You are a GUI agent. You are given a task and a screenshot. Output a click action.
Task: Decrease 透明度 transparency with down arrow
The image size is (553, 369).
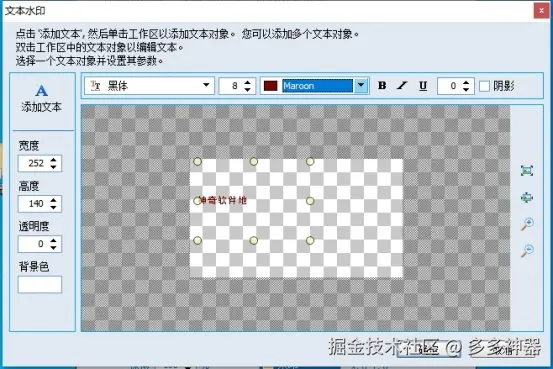[x=53, y=248]
